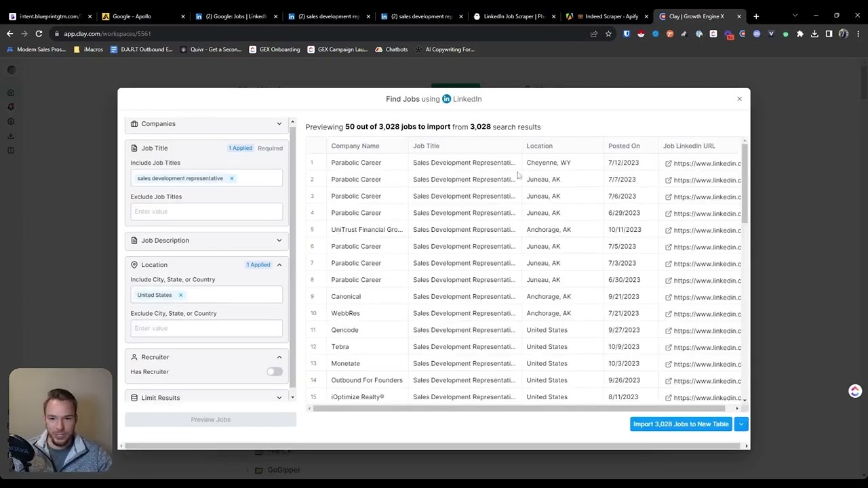868x488 pixels.
Task: Click the floating chat widget icon
Action: (854, 391)
